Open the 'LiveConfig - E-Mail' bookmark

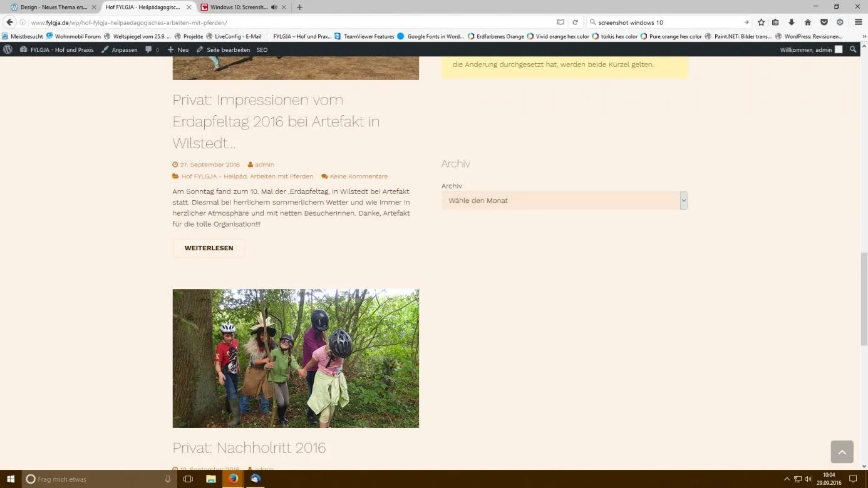pyautogui.click(x=234, y=36)
